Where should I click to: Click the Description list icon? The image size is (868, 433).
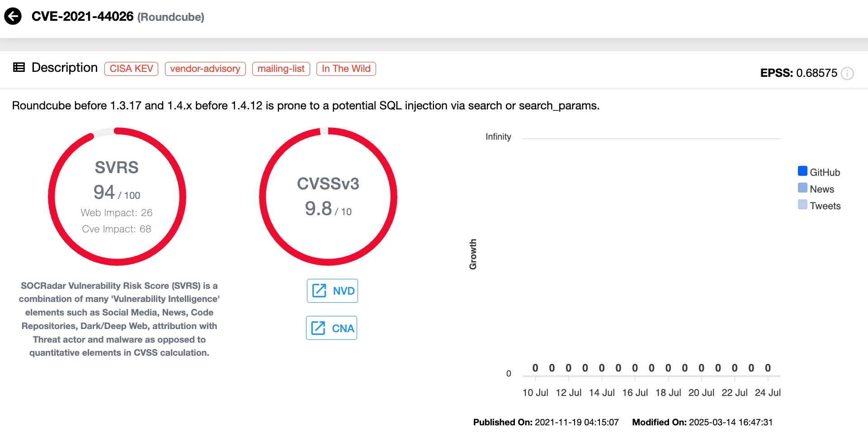19,67
